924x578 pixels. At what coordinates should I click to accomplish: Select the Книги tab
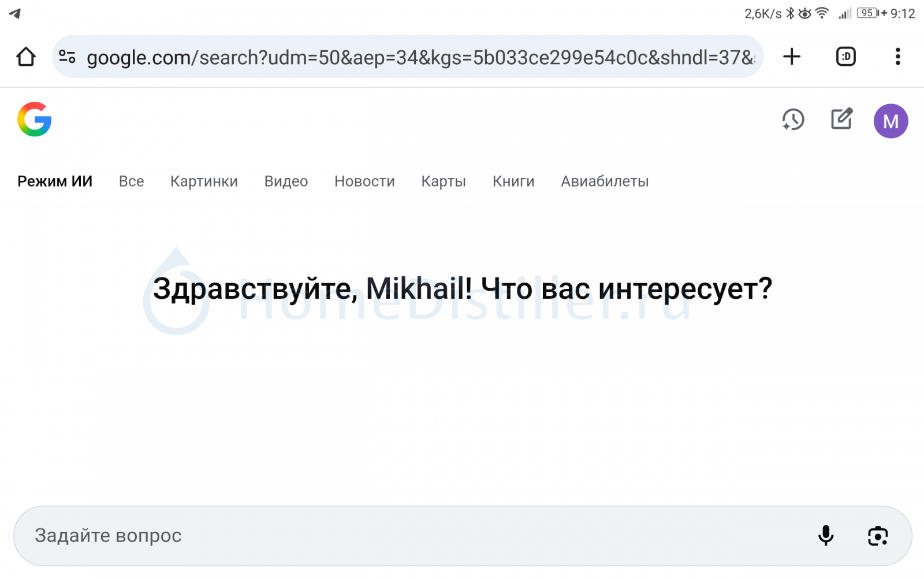pos(513,181)
